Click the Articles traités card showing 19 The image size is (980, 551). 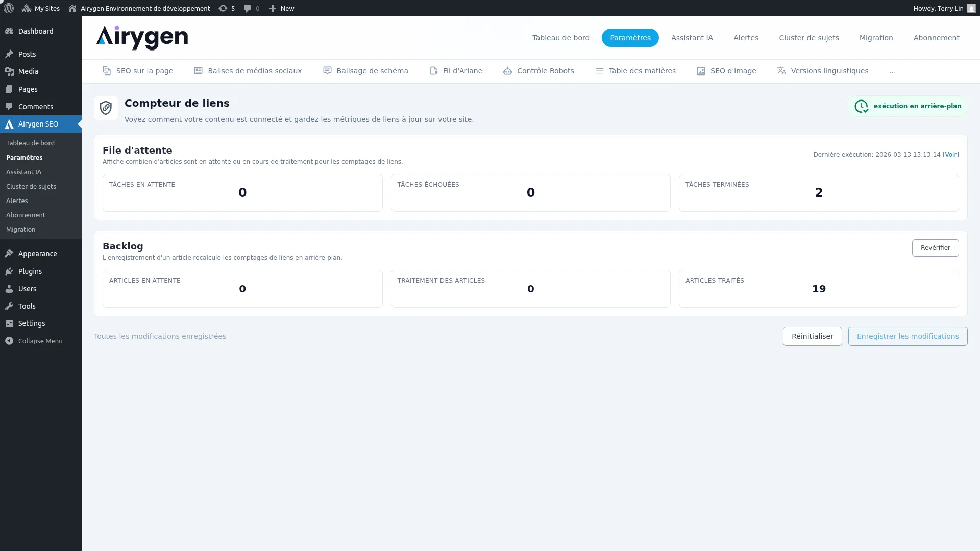[x=819, y=289]
